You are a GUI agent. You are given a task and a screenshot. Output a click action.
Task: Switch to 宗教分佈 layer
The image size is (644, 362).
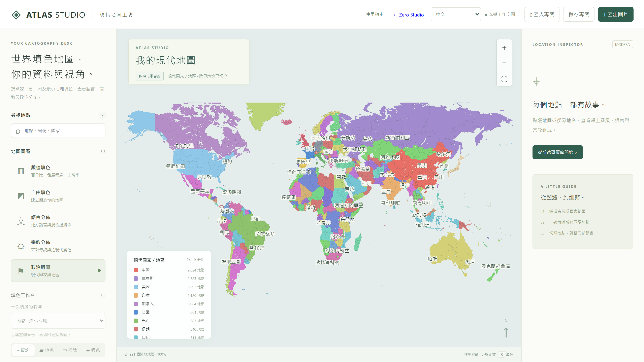click(58, 246)
